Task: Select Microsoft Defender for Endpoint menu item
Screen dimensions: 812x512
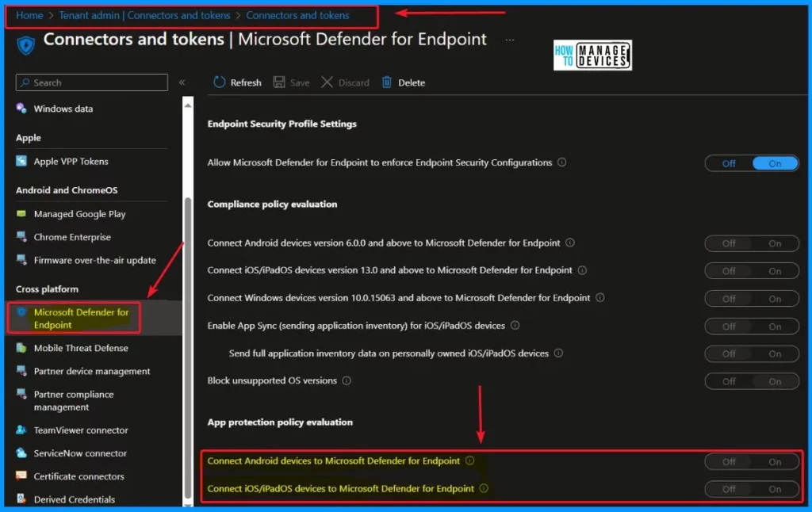Action: [x=82, y=319]
